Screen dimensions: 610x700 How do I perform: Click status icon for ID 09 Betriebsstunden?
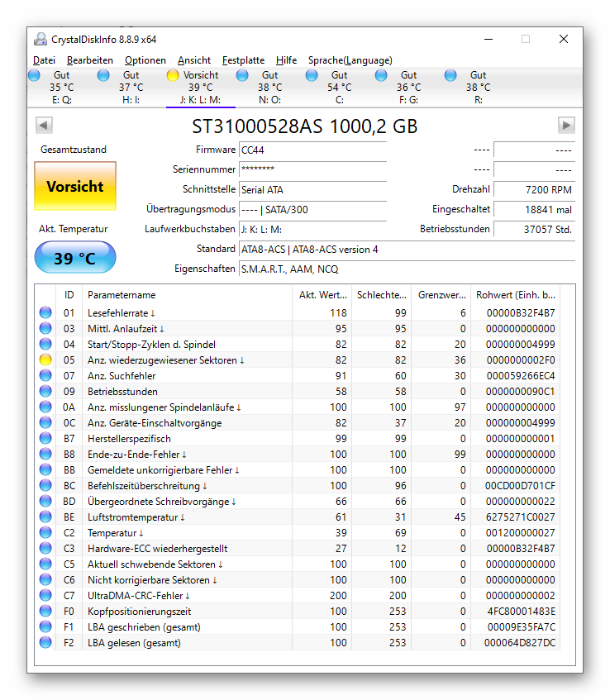pyautogui.click(x=45, y=391)
